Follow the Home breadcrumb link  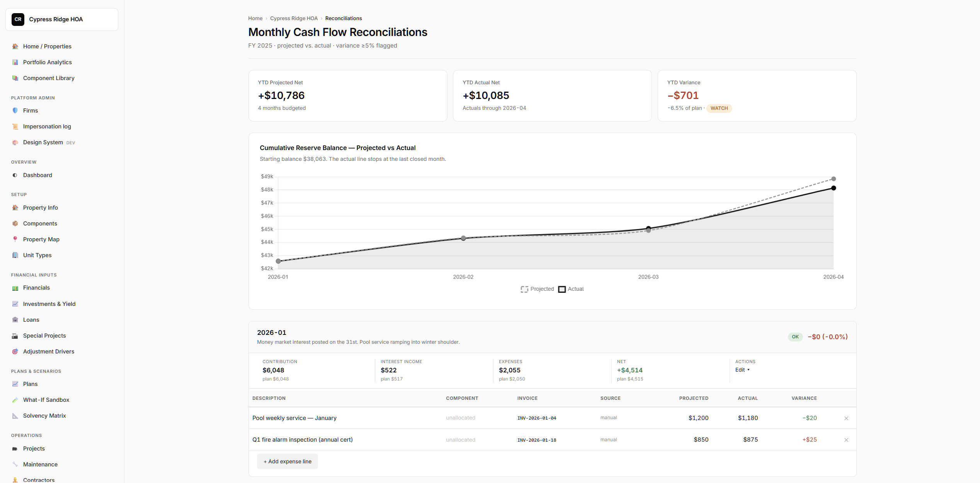[x=255, y=18]
